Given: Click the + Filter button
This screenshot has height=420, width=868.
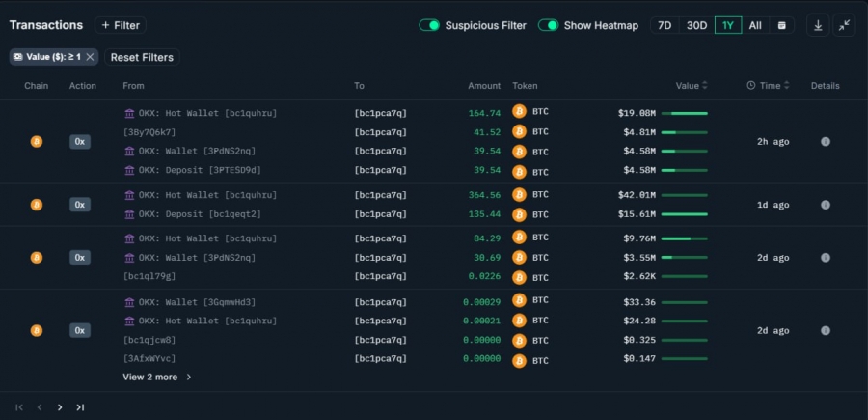Looking at the screenshot, I should point(121,25).
